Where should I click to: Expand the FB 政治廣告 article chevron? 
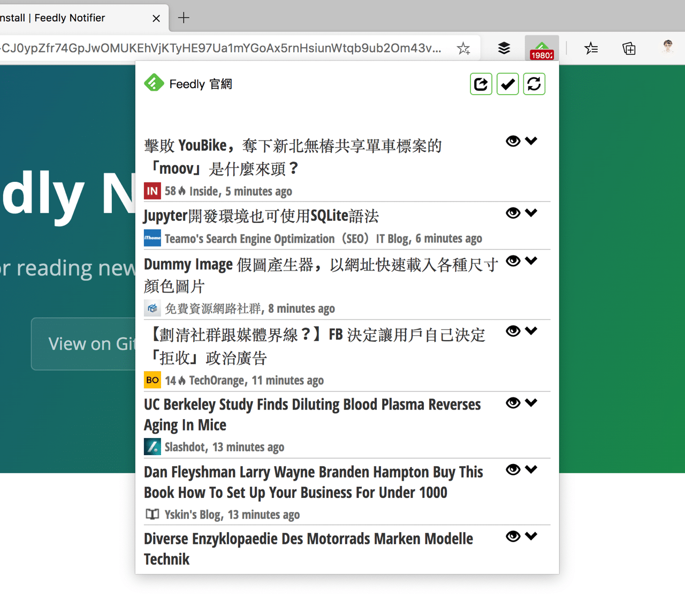point(531,331)
